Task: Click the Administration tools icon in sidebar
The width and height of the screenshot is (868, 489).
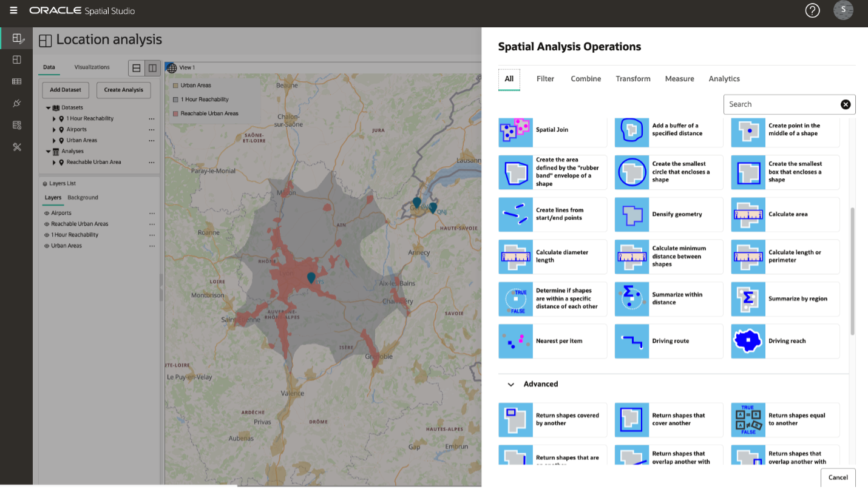Action: [x=16, y=147]
